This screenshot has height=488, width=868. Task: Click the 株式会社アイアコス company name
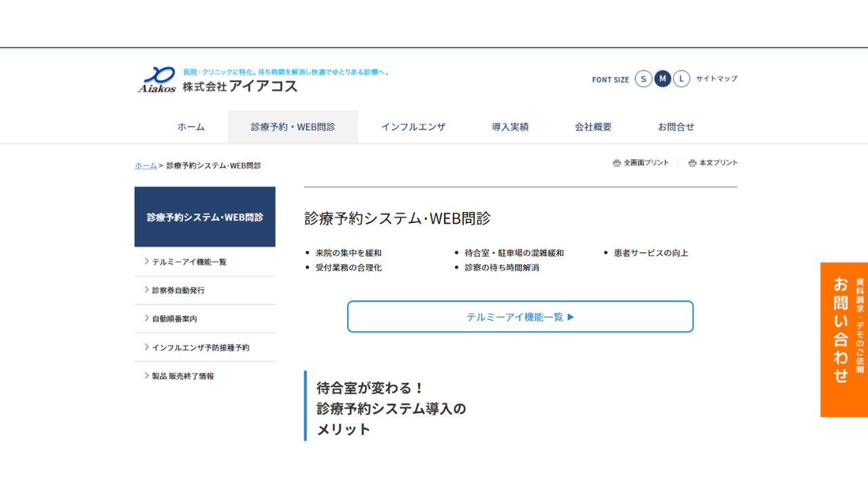click(240, 86)
